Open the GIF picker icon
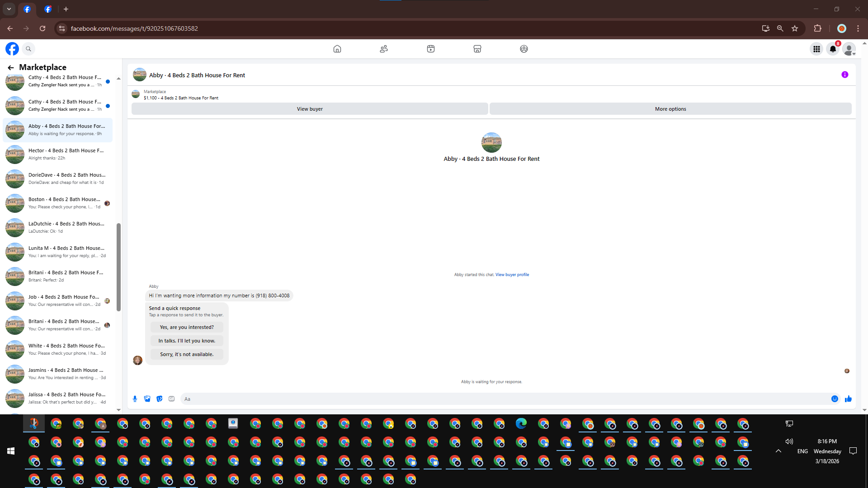The image size is (868, 488). click(x=171, y=399)
